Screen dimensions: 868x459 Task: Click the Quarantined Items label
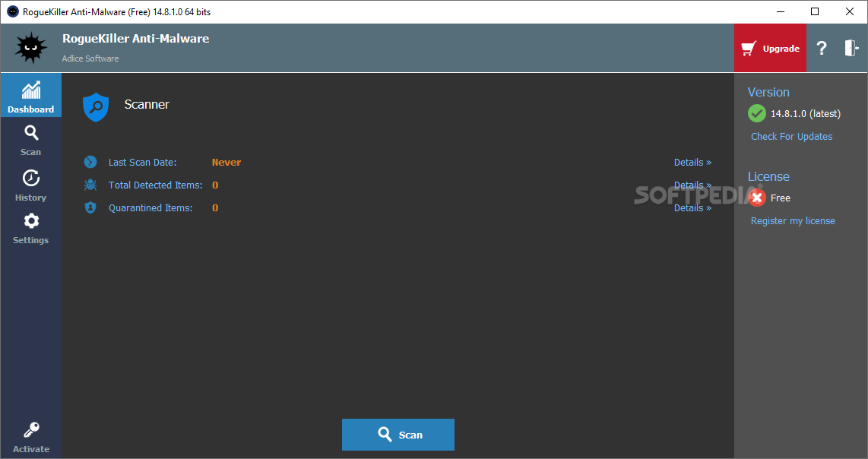(x=150, y=207)
